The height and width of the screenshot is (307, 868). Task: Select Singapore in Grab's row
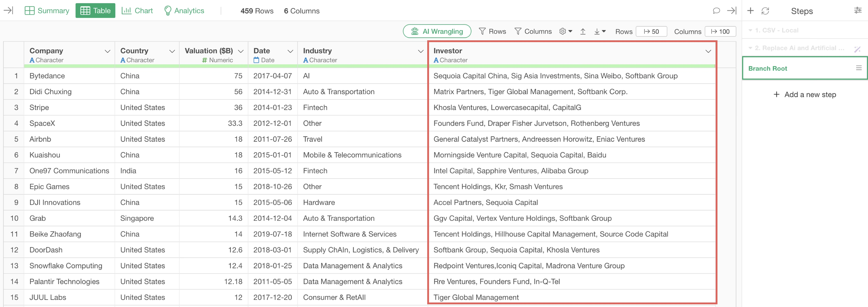click(147, 219)
